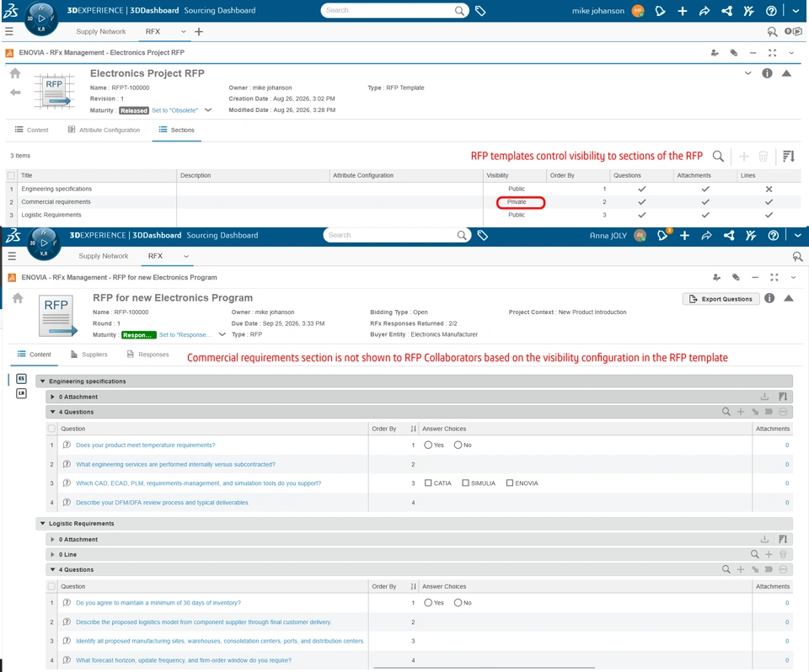Open information icon next to Export Questions
809x672 pixels.
point(769,298)
